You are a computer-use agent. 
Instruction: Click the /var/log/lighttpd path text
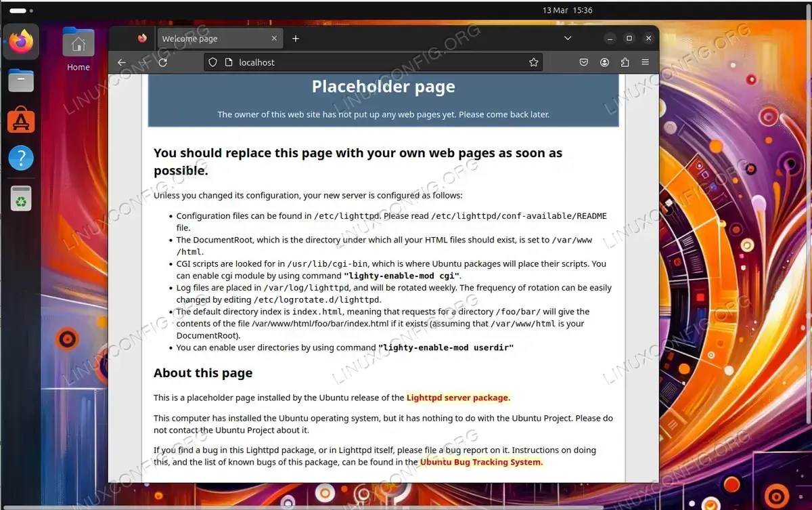[308, 288]
